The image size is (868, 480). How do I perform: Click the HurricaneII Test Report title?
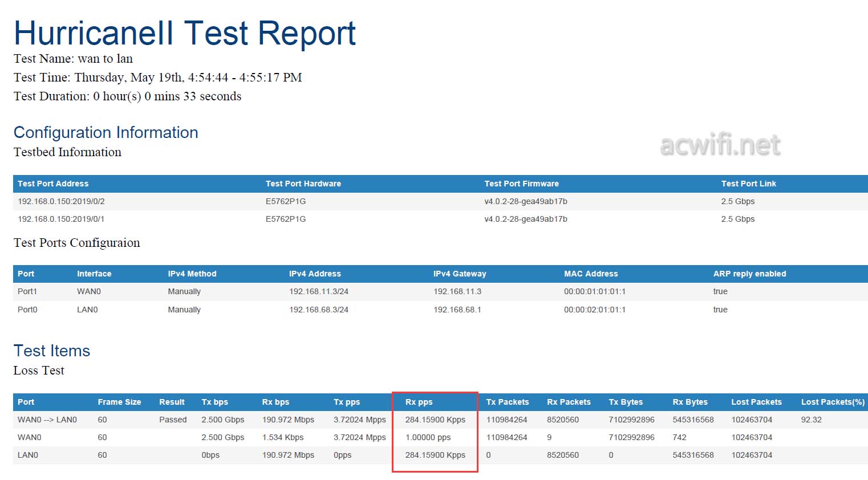point(185,33)
